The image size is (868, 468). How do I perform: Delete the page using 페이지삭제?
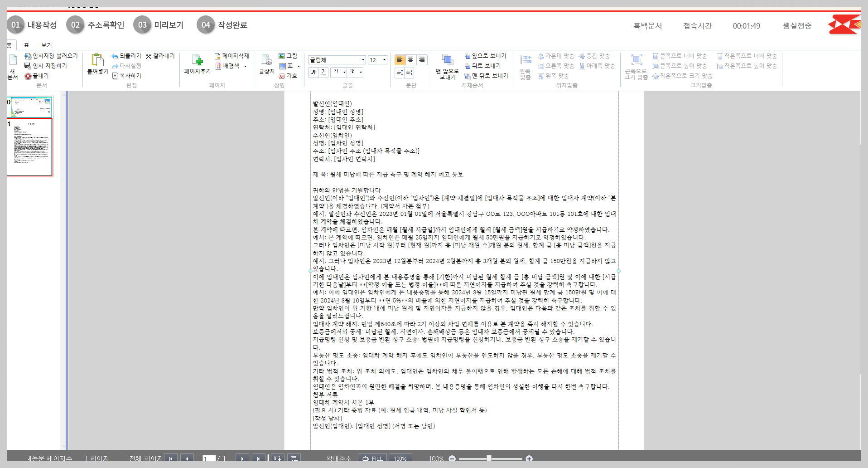[232, 56]
